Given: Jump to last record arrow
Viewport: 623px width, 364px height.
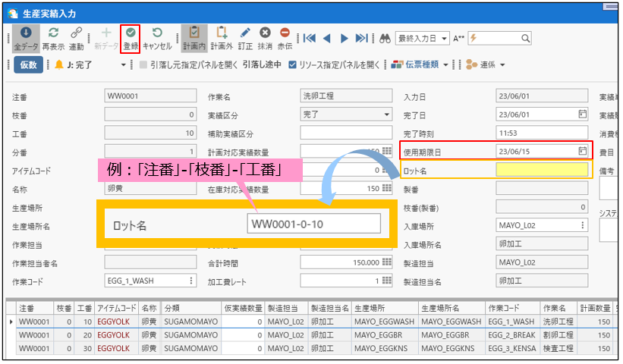Looking at the screenshot, I should pos(361,38).
